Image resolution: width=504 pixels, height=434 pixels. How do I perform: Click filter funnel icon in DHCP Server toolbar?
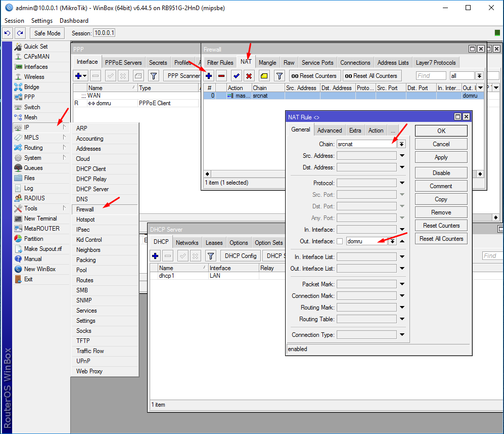(x=211, y=256)
